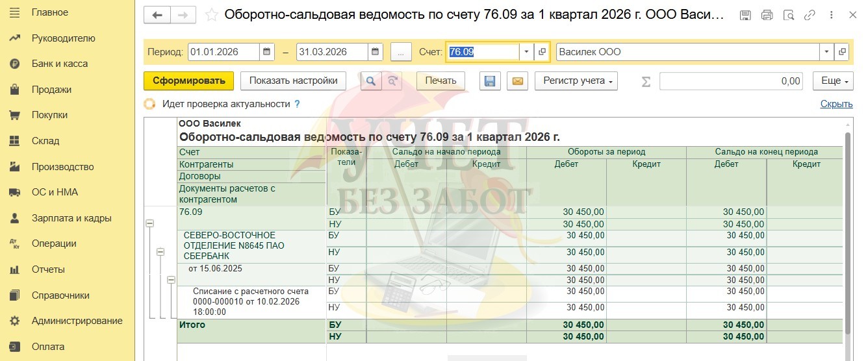
Task: Open the account 76.09 card icon
Action: (542, 52)
